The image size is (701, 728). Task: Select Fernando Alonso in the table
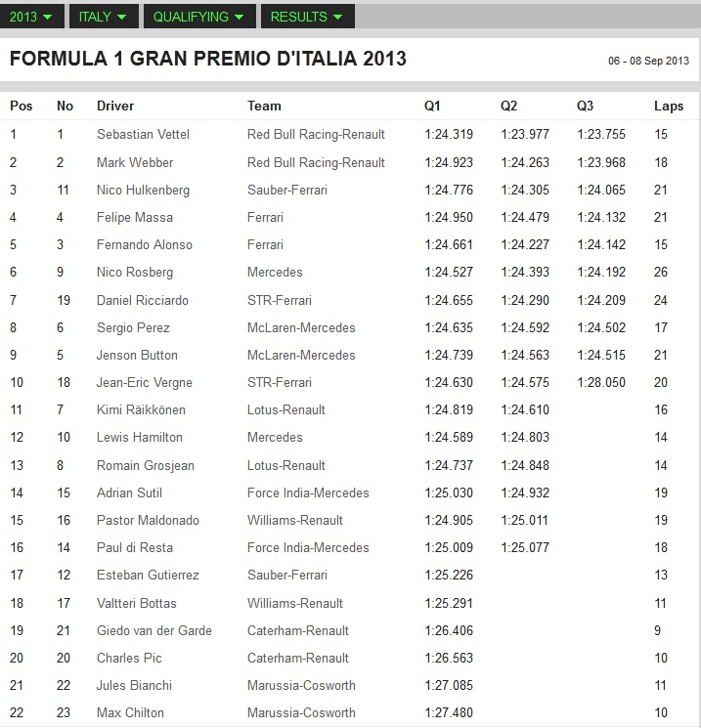[x=145, y=244]
